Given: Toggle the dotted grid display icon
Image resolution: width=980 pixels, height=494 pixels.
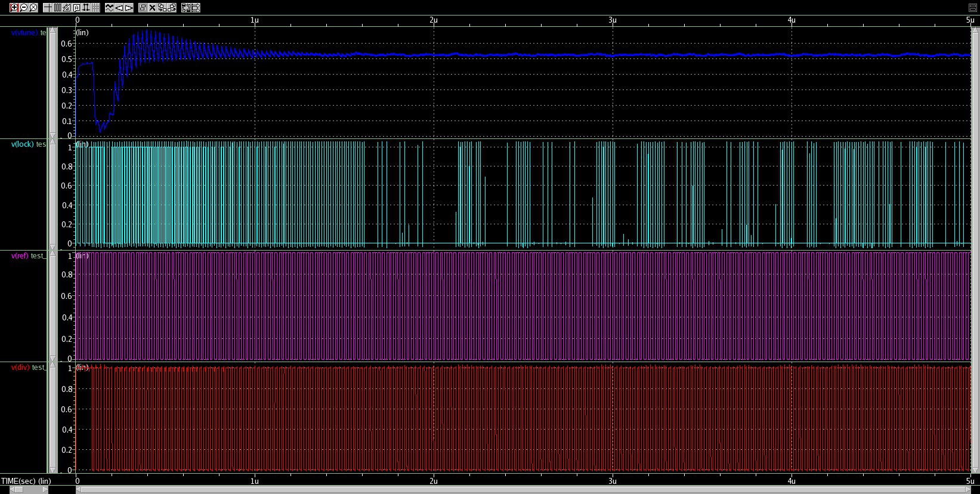Looking at the screenshot, I should click(x=95, y=8).
